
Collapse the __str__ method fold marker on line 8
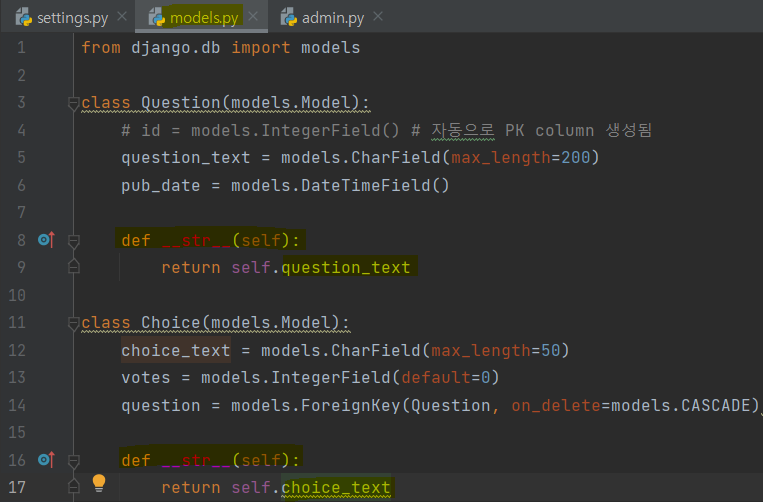(x=73, y=241)
